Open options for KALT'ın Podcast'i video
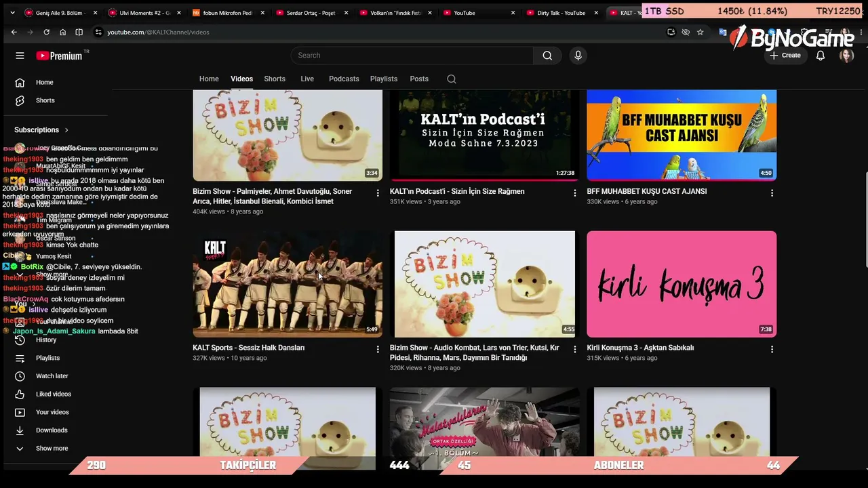The height and width of the screenshot is (488, 868). (574, 193)
